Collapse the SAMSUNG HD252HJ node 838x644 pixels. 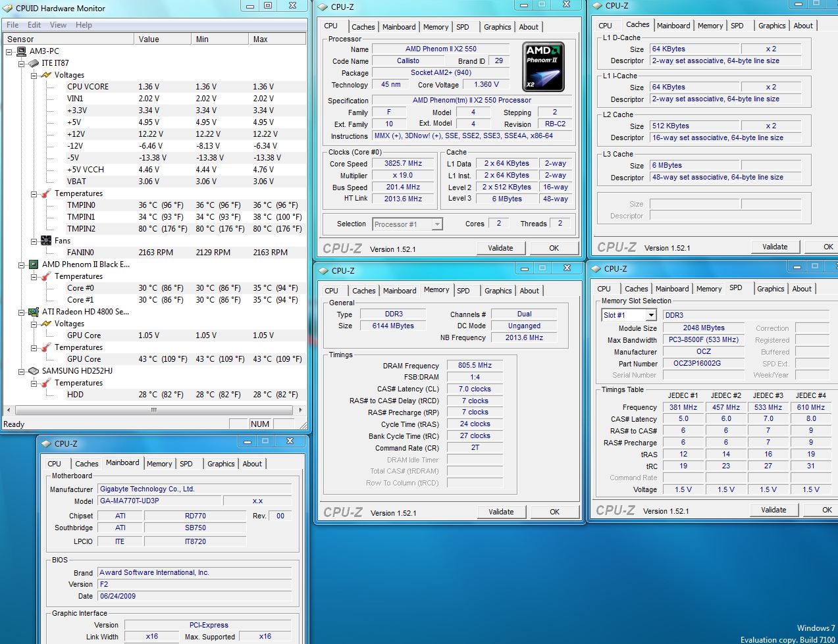(22, 371)
